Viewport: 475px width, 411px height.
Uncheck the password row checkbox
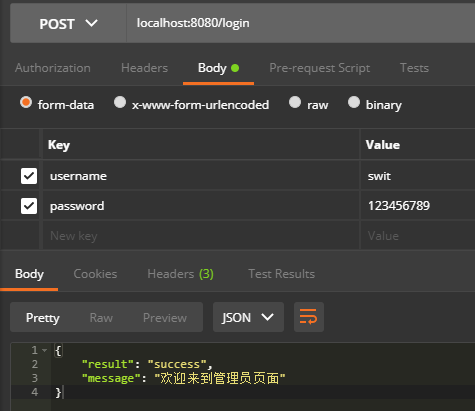29,206
